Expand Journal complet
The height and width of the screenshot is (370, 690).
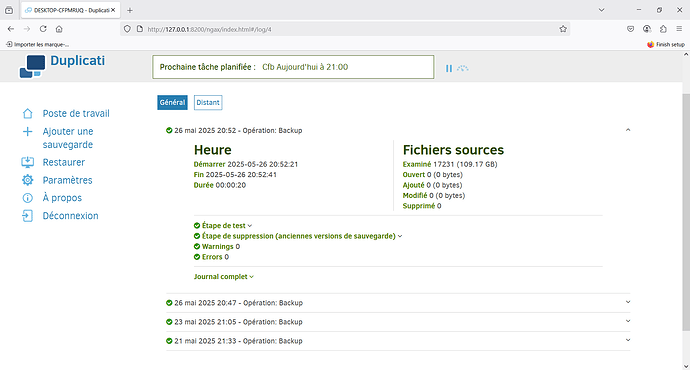click(x=224, y=277)
